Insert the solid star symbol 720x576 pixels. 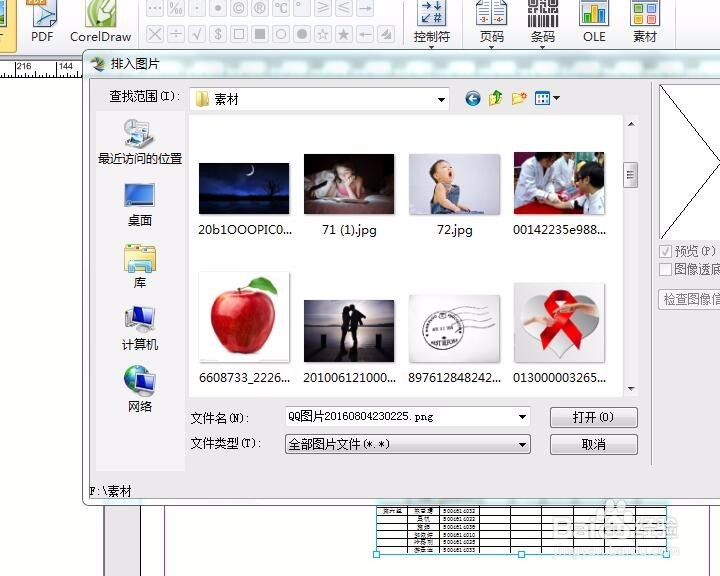click(x=344, y=34)
